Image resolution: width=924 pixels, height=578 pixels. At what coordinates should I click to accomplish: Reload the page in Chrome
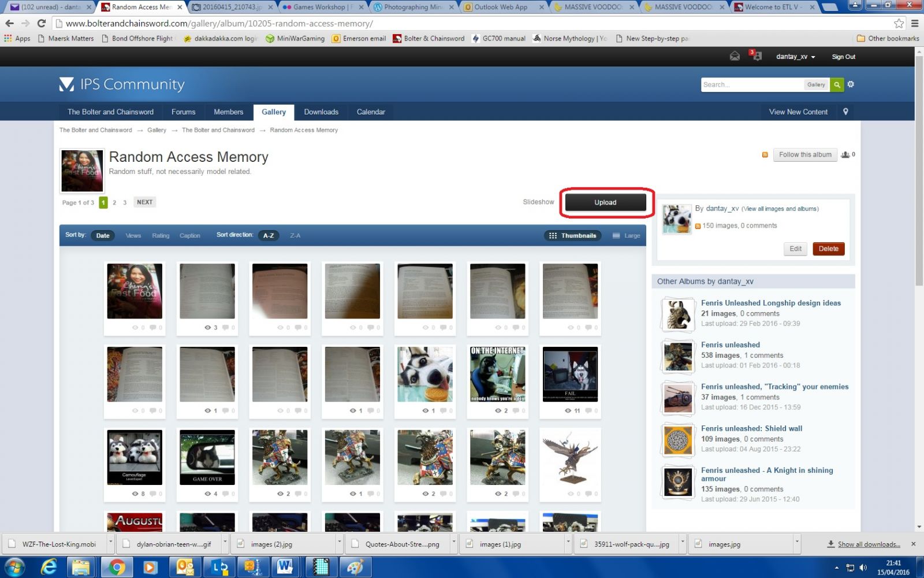(41, 24)
